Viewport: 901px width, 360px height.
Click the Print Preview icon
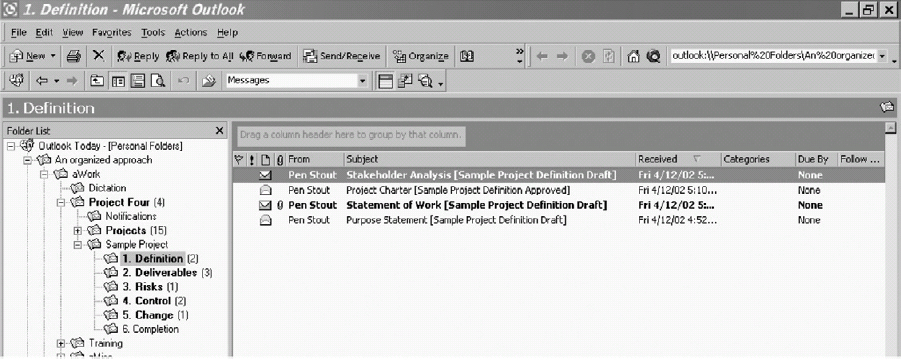[x=157, y=81]
